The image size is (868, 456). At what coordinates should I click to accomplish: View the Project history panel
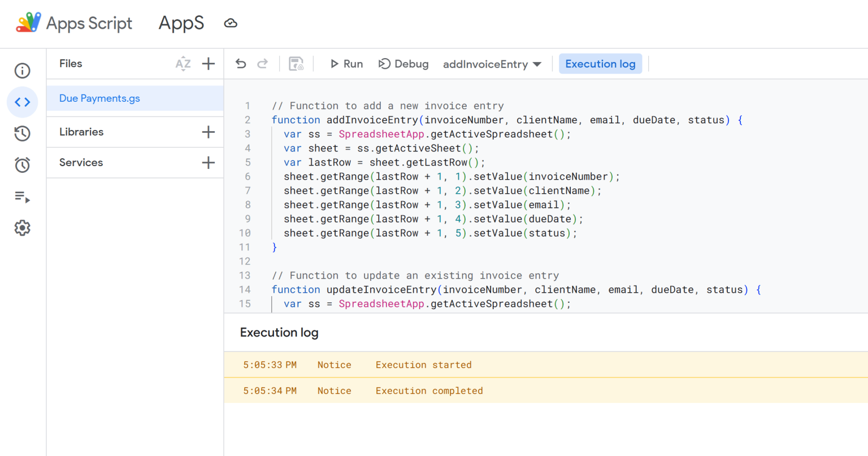click(22, 133)
